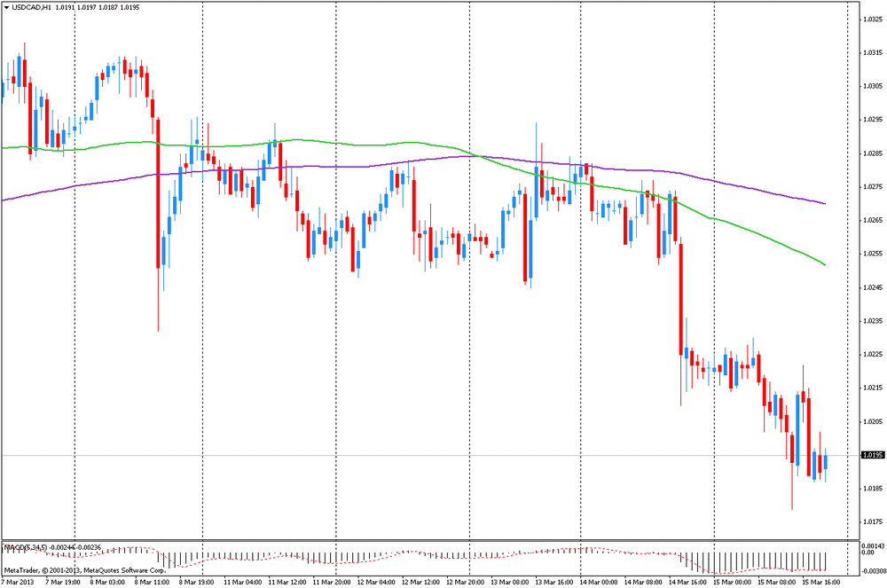Click the OHLC values 1.0191 1.0197 1.0187 1.0195
This screenshot has height=588, width=887.
point(98,8)
